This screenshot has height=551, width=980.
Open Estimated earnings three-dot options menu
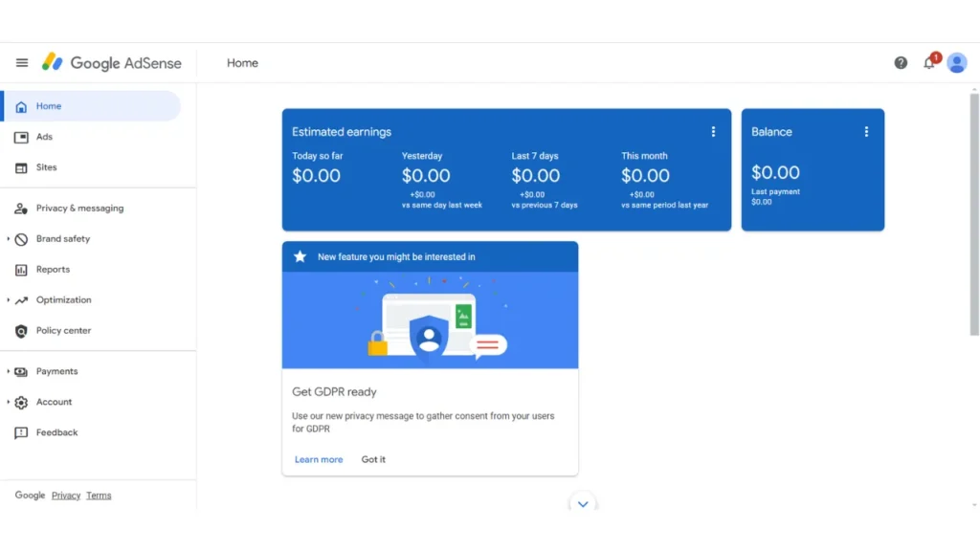(x=713, y=132)
